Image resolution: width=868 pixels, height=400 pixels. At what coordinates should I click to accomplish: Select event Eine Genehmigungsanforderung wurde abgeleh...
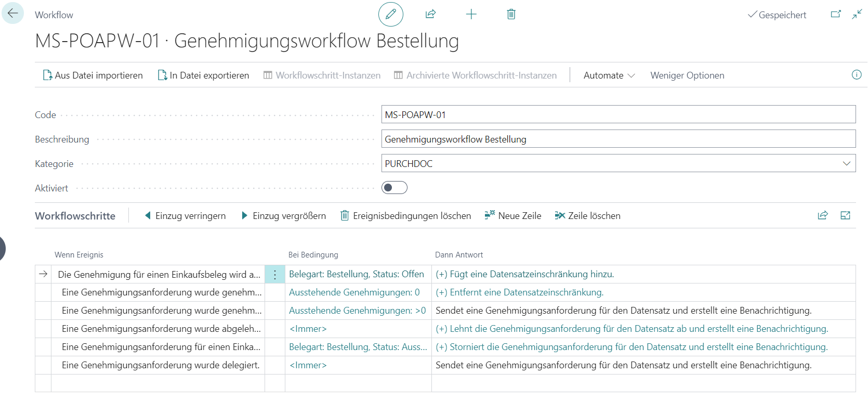pyautogui.click(x=161, y=329)
